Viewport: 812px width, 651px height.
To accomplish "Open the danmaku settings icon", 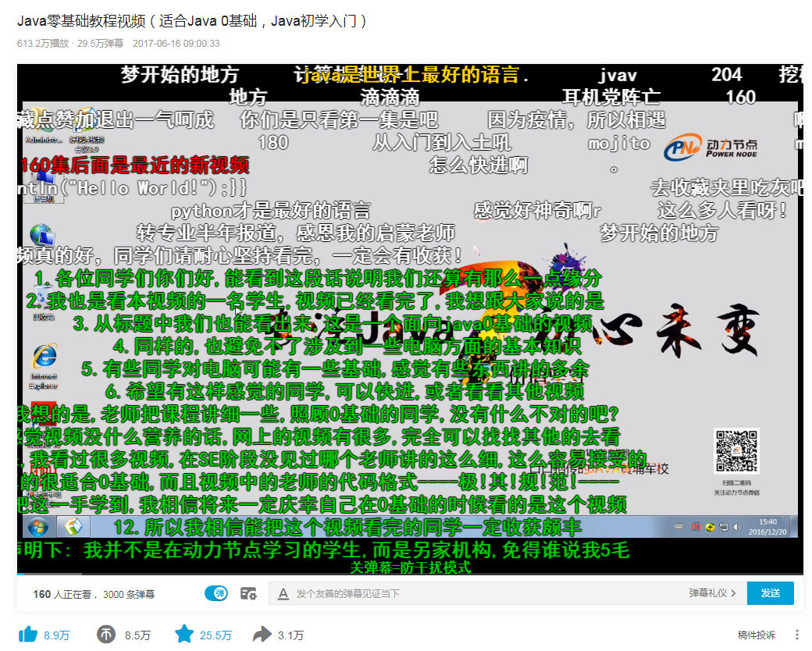I will (x=248, y=594).
